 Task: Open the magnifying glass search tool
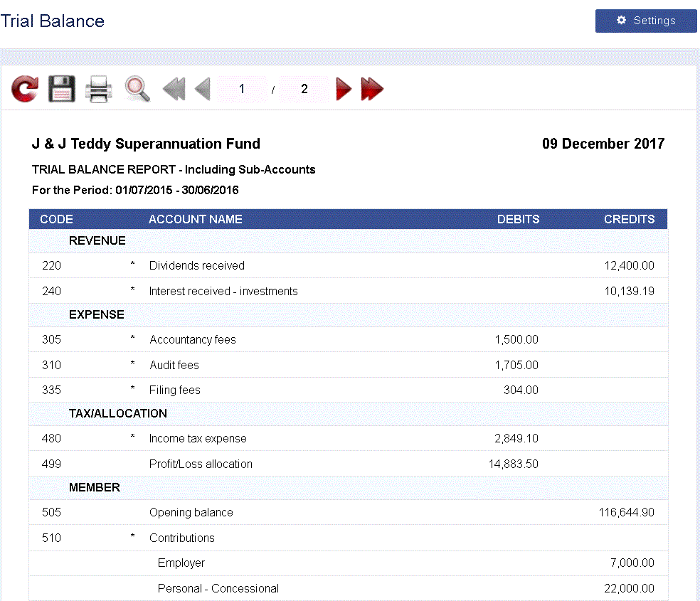pos(137,89)
